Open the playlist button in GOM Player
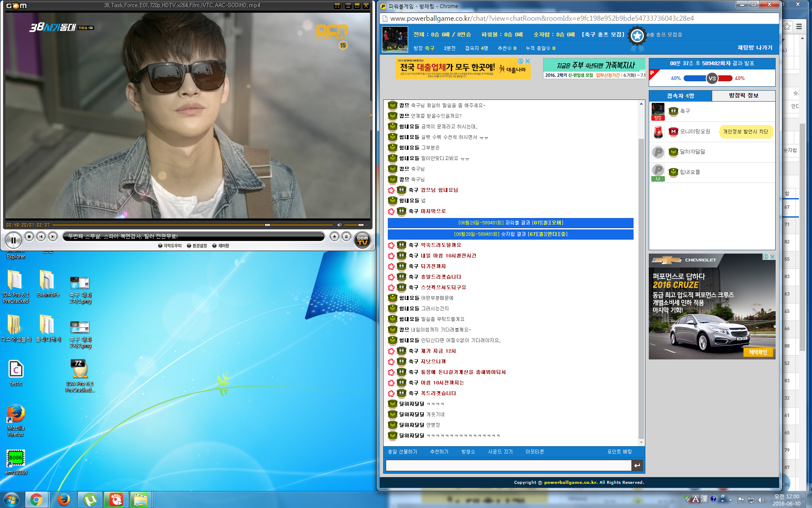Image resolution: width=812 pixels, height=508 pixels. (x=346, y=237)
